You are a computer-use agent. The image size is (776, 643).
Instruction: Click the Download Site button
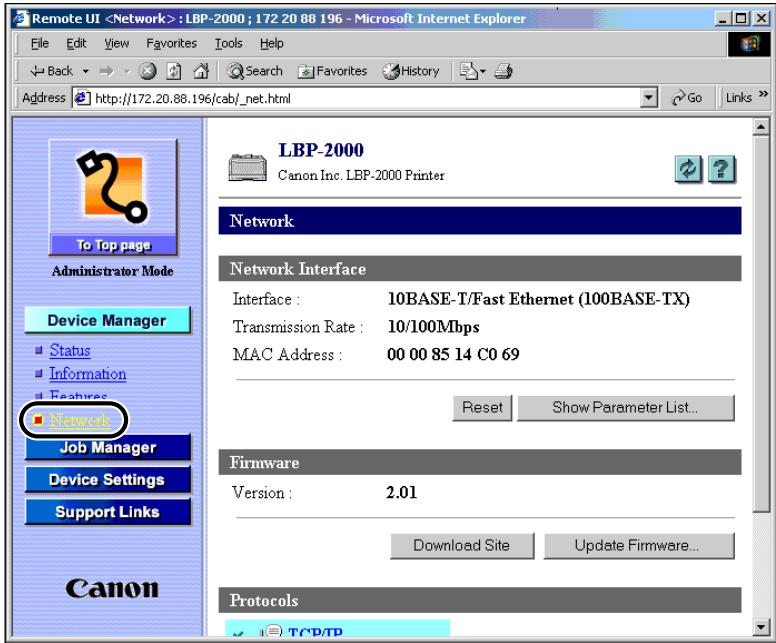462,545
